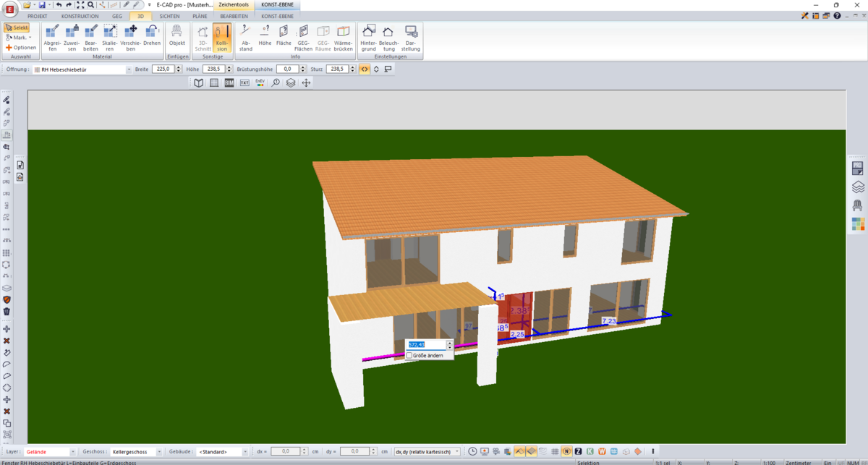Screen dimensions: 868x465
Task: Enable the Größe ändern checkbox
Action: (409, 356)
